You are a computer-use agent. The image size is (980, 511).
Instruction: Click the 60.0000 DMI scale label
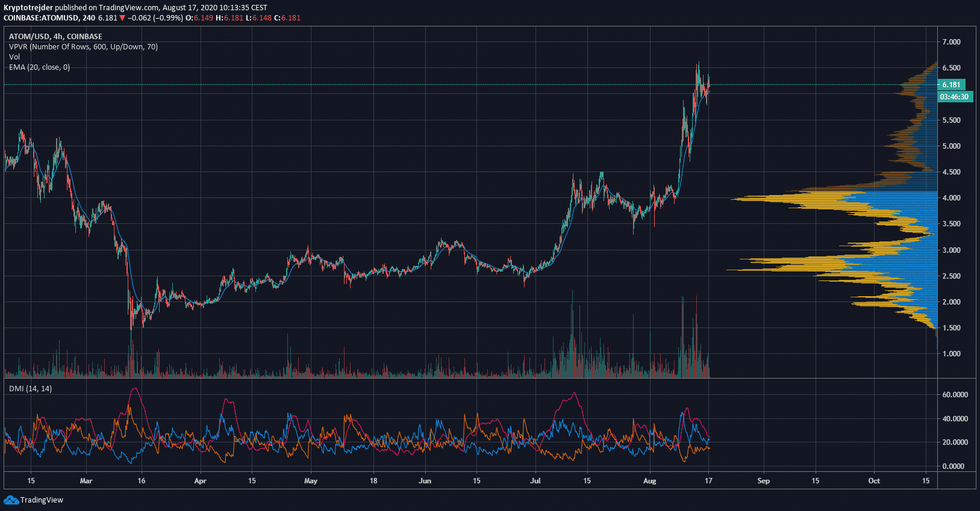(x=955, y=395)
